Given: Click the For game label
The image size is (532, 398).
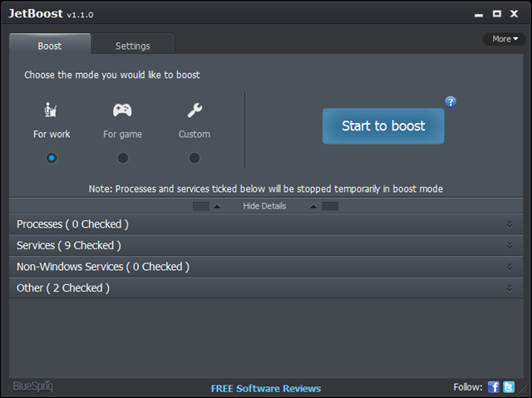Looking at the screenshot, I should (122, 135).
